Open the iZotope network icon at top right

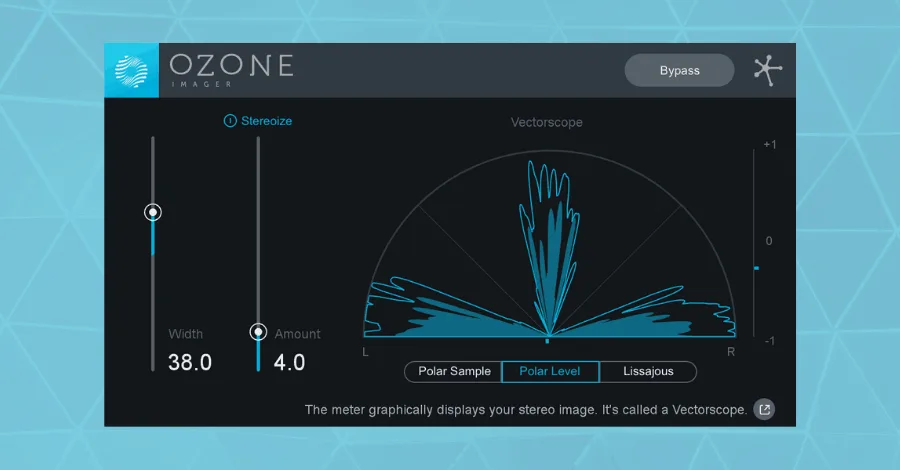(767, 71)
